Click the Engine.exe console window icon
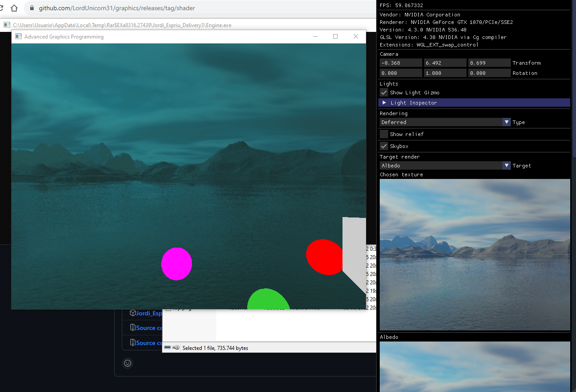The image size is (576, 392). (x=7, y=25)
